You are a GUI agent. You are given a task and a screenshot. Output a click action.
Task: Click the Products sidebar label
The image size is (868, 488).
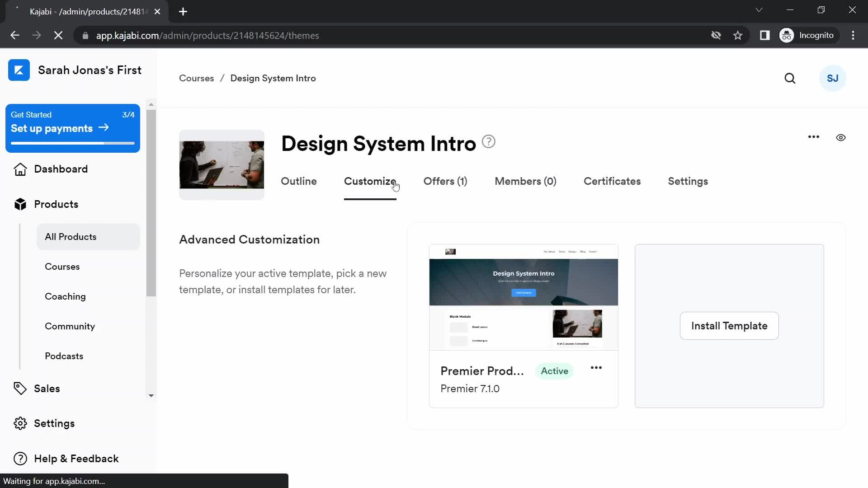pyautogui.click(x=56, y=204)
